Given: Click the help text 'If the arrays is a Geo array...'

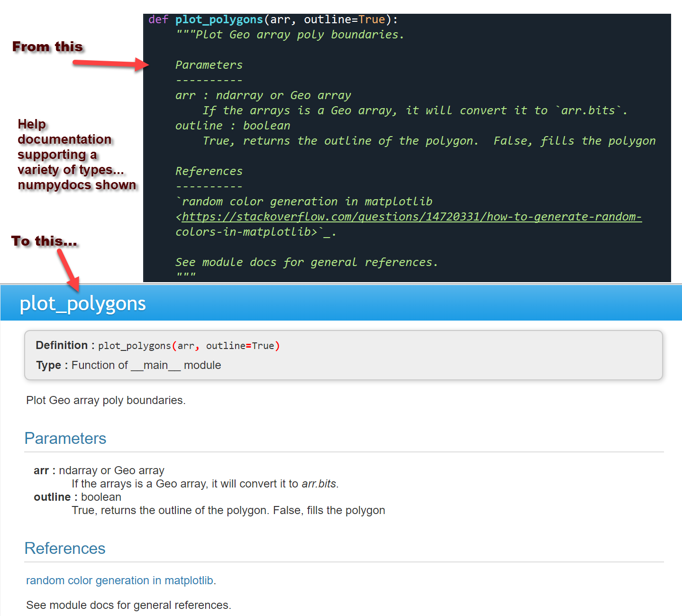Looking at the screenshot, I should coord(205,484).
